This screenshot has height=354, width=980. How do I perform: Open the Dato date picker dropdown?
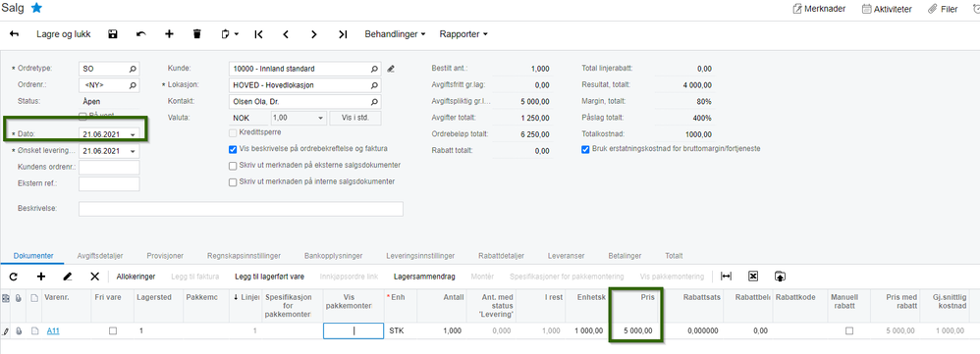pos(133,134)
